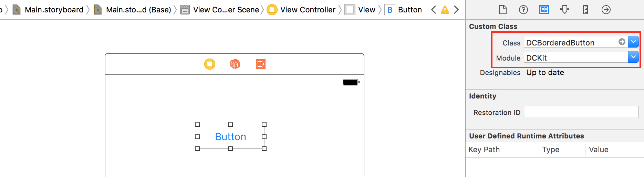Click the yellow warning triangle

click(445, 10)
